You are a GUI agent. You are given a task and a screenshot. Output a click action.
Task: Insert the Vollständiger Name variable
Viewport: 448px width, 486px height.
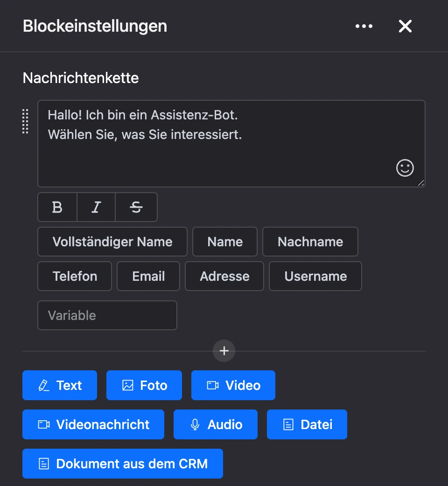pyautogui.click(x=112, y=242)
